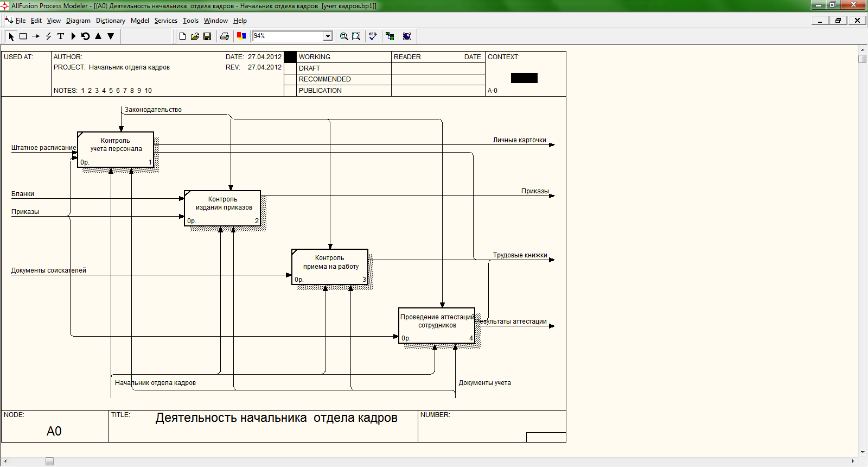The width and height of the screenshot is (868, 467).
Task: Click the black context box under CONTEXT
Action: (524, 78)
